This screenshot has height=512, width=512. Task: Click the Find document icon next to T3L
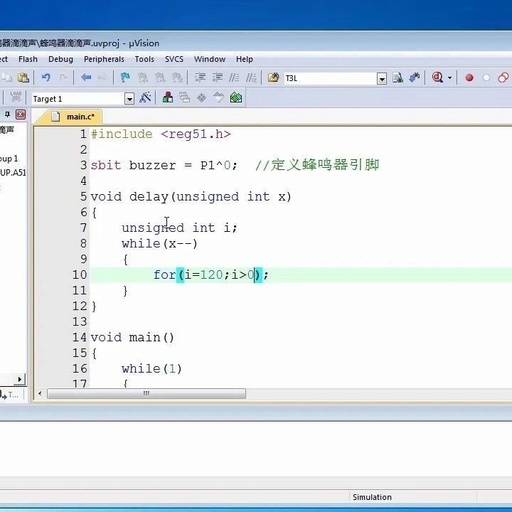coord(398,78)
